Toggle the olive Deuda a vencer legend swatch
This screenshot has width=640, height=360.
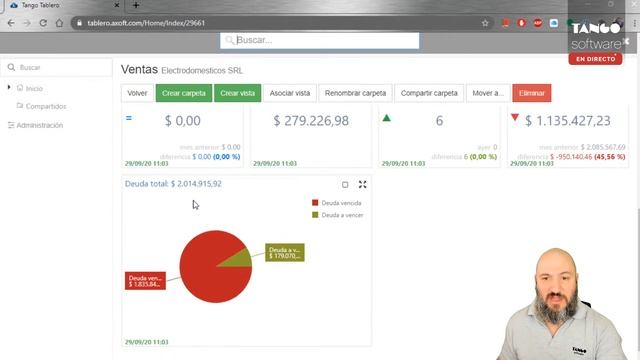[x=315, y=215]
